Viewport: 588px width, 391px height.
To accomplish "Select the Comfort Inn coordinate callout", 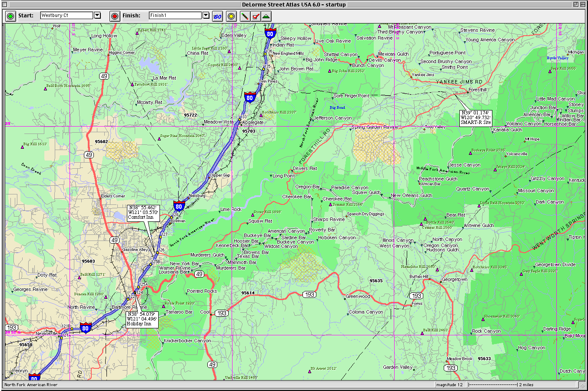I will point(143,212).
